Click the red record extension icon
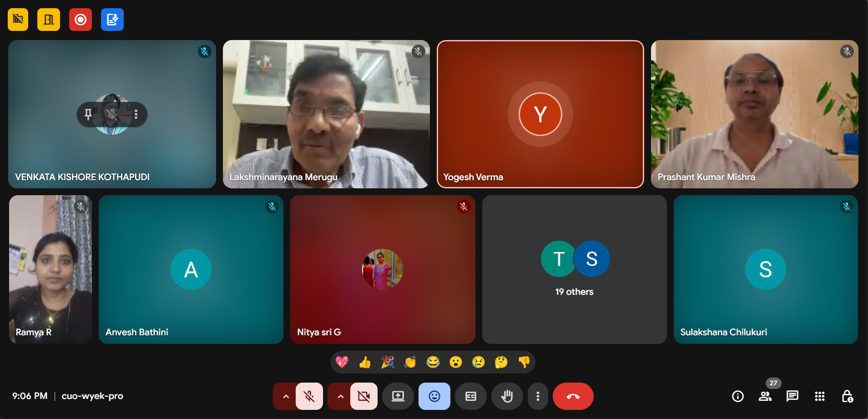Viewport: 868px width, 419px height. 81,20
